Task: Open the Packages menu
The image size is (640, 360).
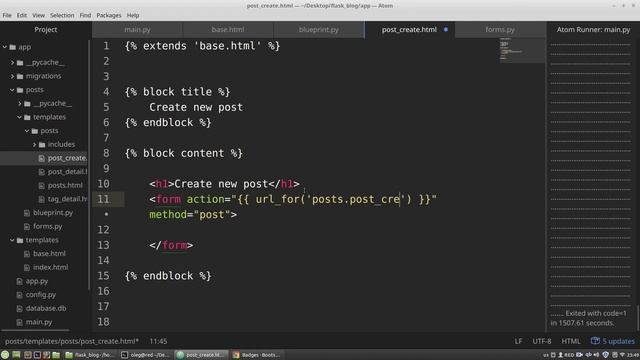Action: click(109, 15)
